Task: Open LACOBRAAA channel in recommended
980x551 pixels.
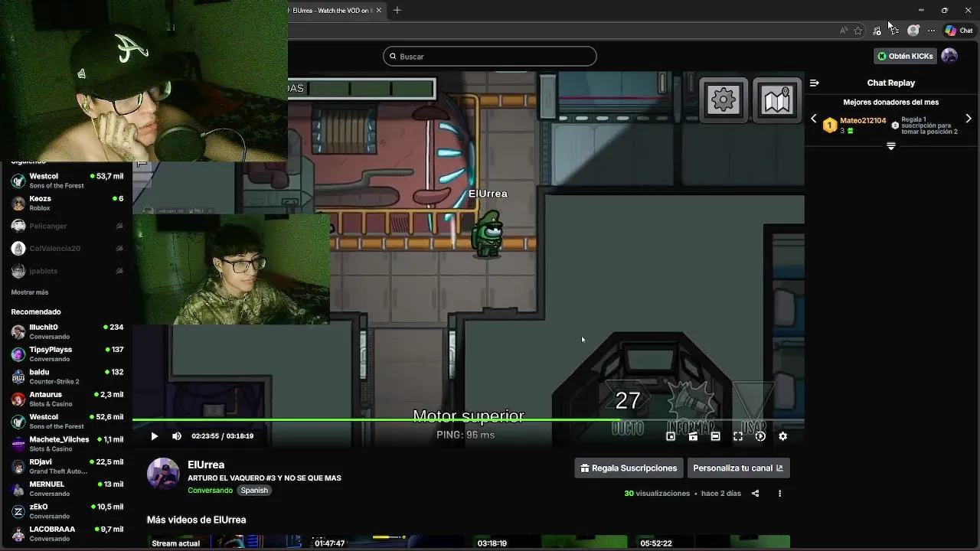Action: pos(67,533)
